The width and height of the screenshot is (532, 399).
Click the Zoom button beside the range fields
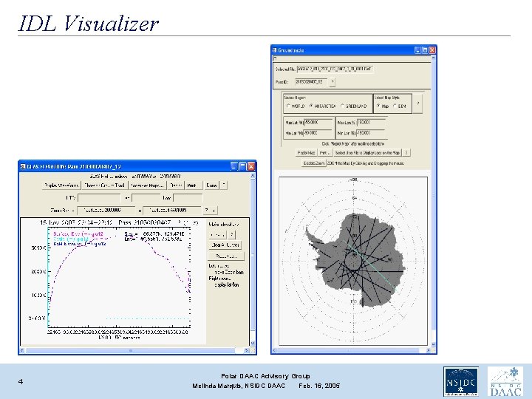[x=210, y=211]
